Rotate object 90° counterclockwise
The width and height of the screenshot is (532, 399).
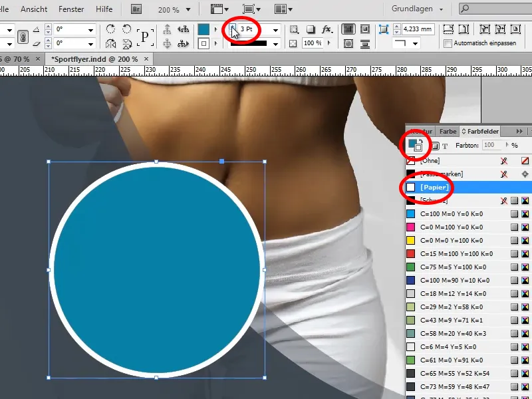pyautogui.click(x=126, y=29)
